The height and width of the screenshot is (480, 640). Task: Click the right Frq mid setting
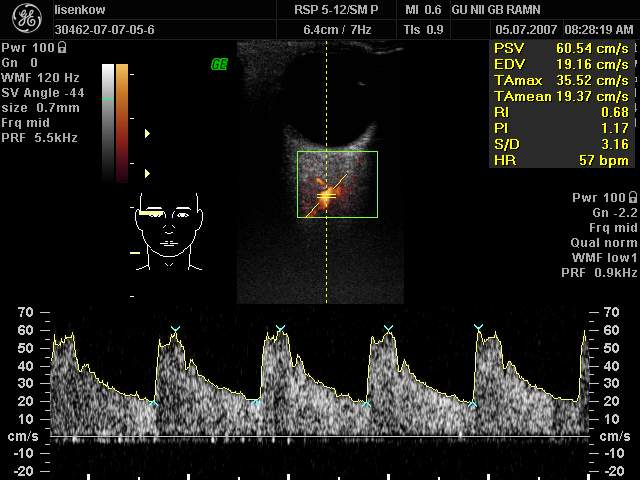pyautogui.click(x=613, y=227)
